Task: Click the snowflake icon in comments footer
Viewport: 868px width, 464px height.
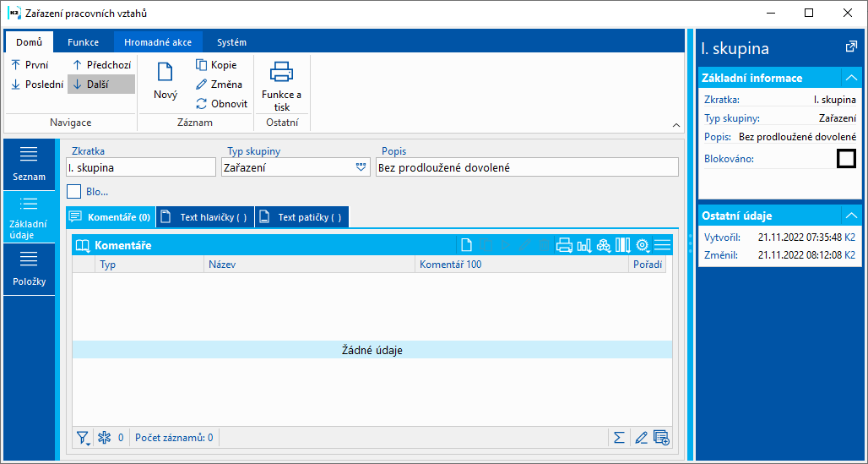Action: pyautogui.click(x=104, y=438)
